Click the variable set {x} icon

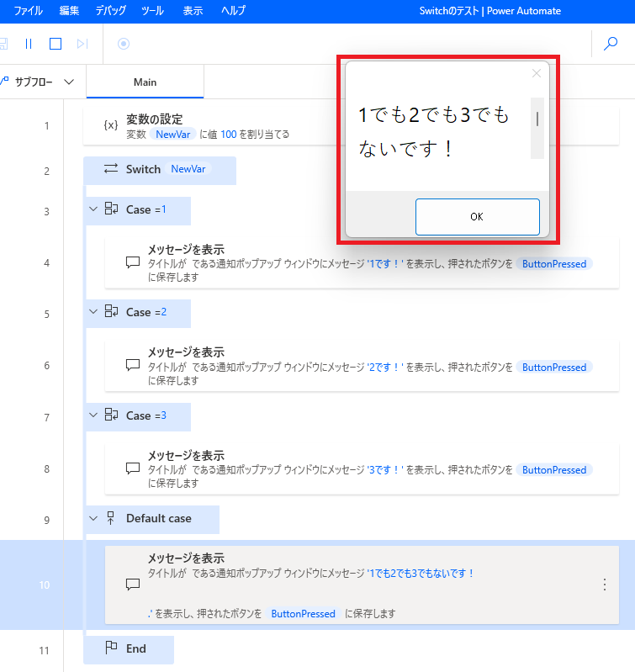(110, 125)
